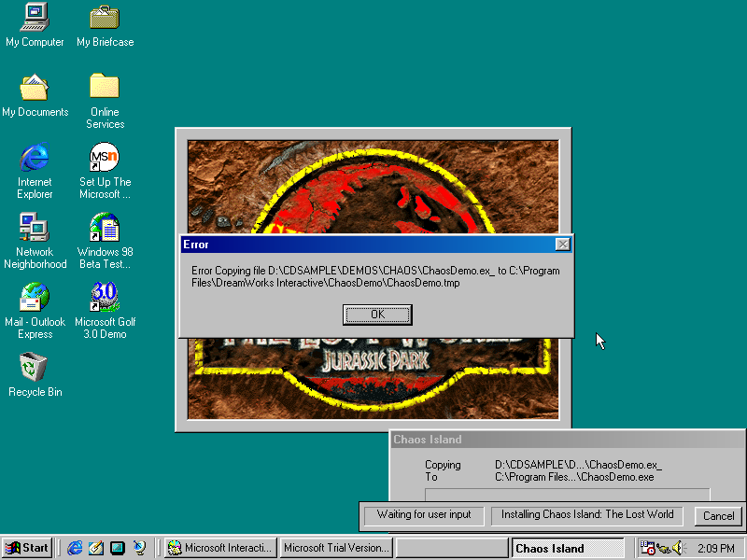This screenshot has height=560, width=747.
Task: Select the Chaos Island taskbar button
Action: [568, 548]
